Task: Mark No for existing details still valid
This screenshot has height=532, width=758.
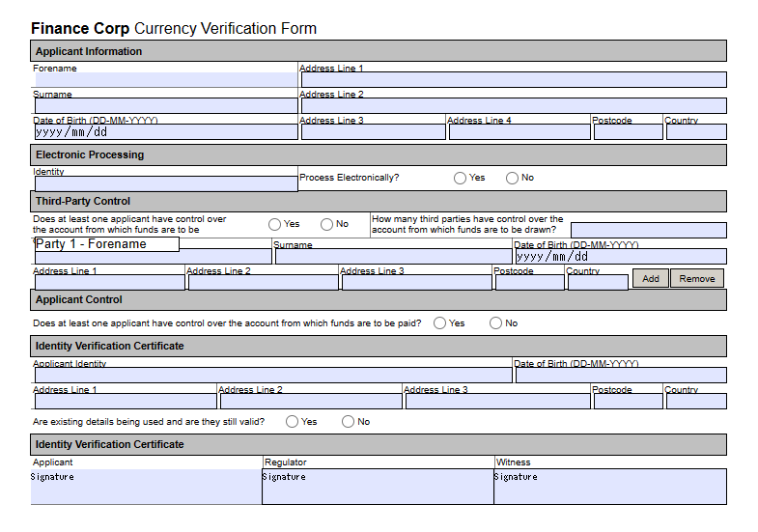Action: coord(348,422)
